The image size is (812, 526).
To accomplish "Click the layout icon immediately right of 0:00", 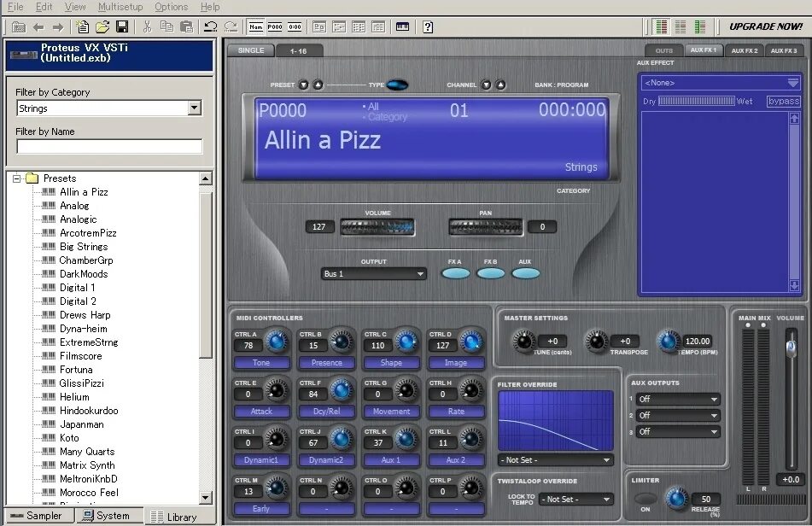I will pyautogui.click(x=319, y=27).
